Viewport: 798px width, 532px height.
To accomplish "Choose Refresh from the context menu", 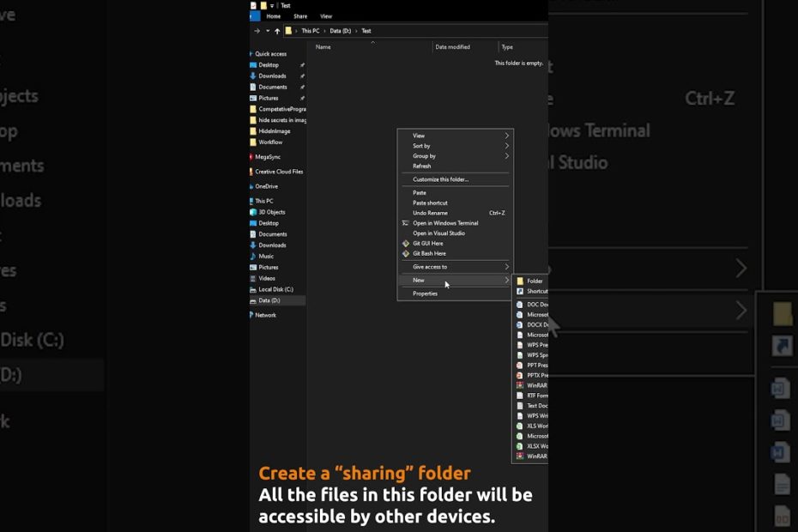I will click(422, 166).
